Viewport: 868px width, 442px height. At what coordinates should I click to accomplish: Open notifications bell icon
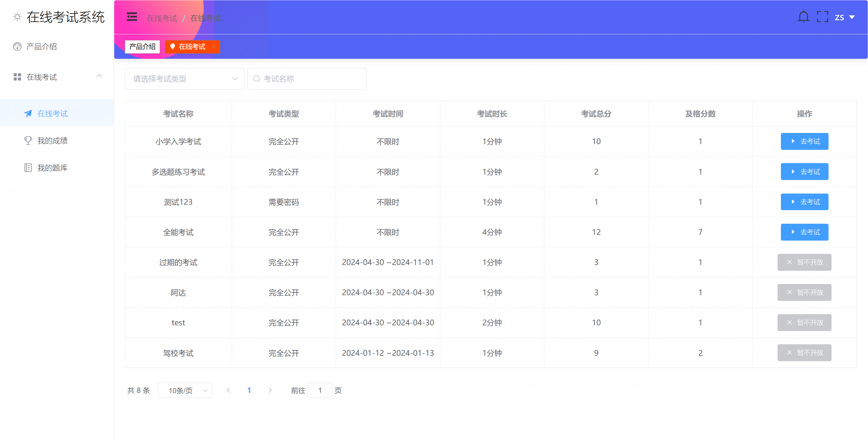tap(803, 17)
